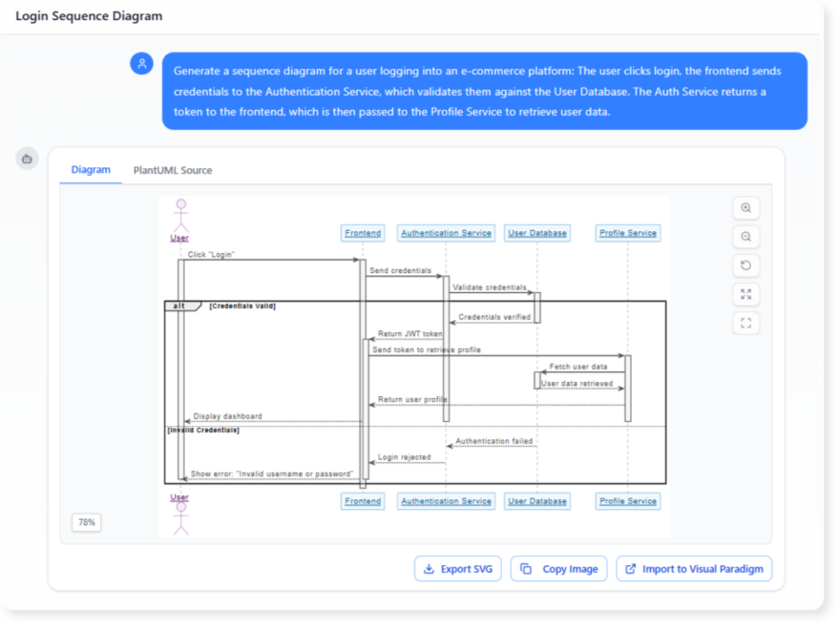The image size is (840, 630).
Task: Zoom out of the diagram
Action: tap(745, 236)
